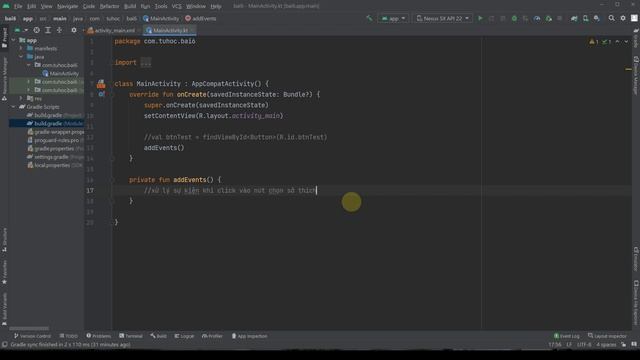Image resolution: width=640 pixels, height=360 pixels.
Task: Click the class gutter icon beside MainActivity declaration
Action: point(101,84)
